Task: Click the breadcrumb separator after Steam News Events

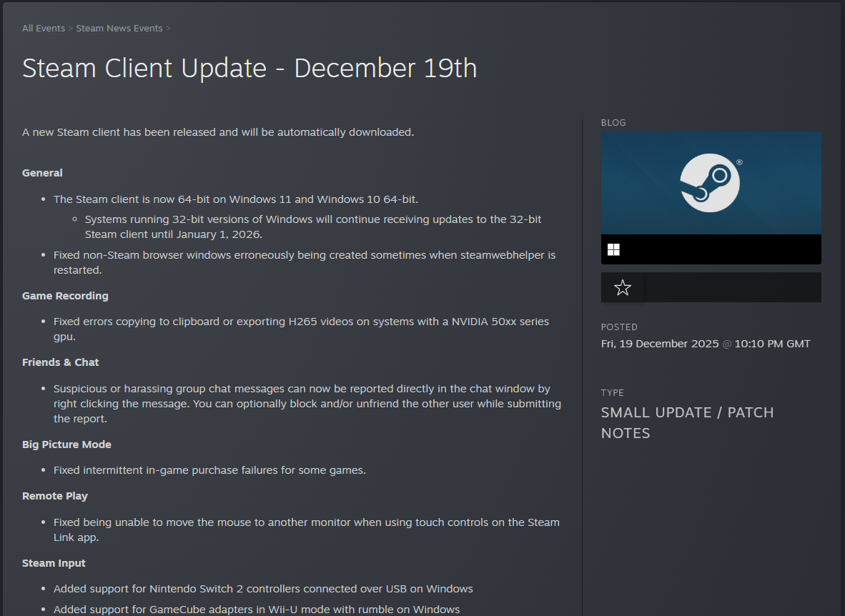Action: pyautogui.click(x=169, y=28)
